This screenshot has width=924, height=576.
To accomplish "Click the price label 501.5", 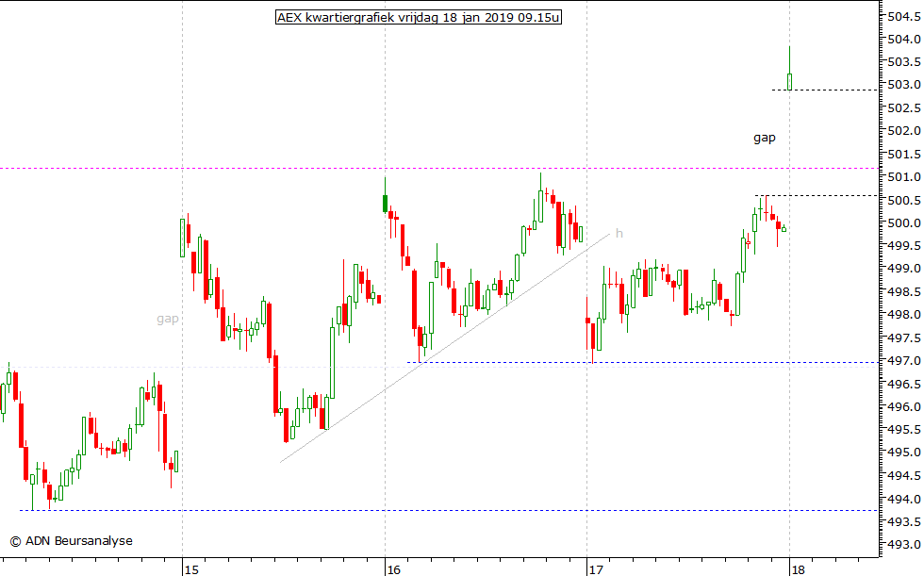I will [x=904, y=155].
